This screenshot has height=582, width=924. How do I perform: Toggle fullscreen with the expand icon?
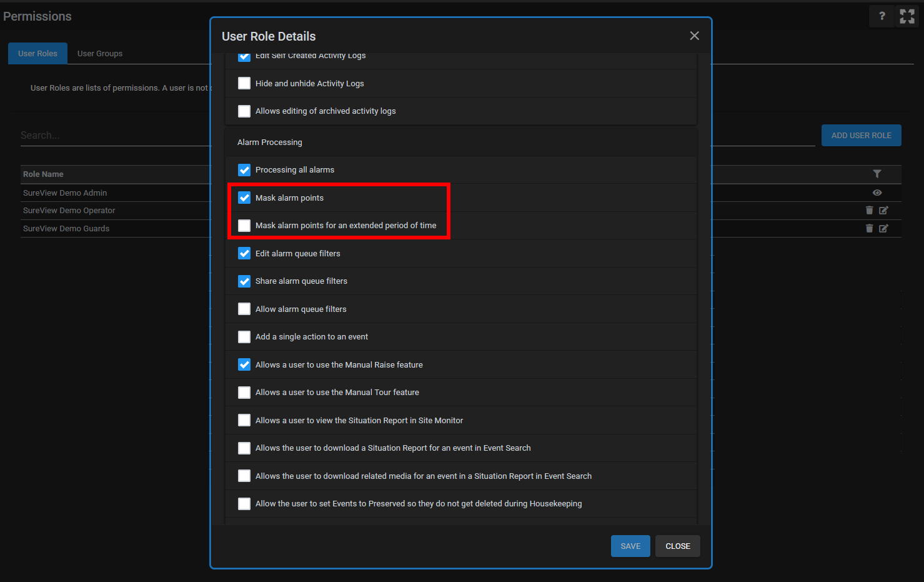(x=907, y=16)
